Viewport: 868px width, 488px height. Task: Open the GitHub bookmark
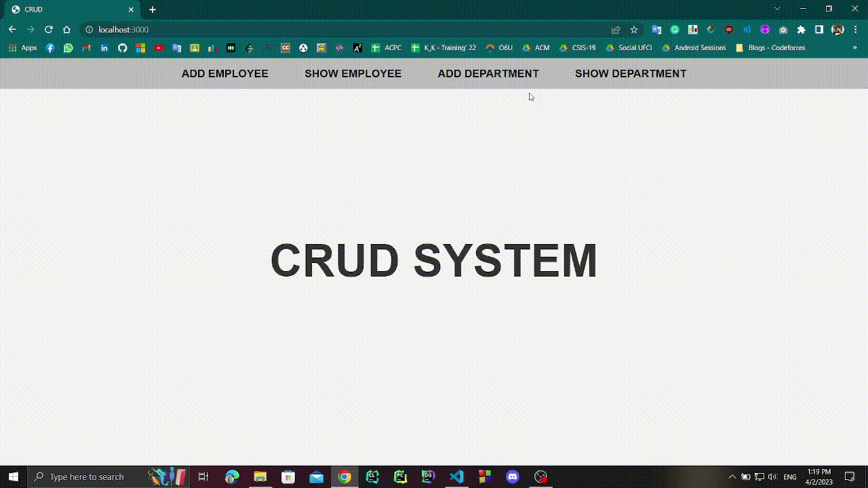(123, 47)
